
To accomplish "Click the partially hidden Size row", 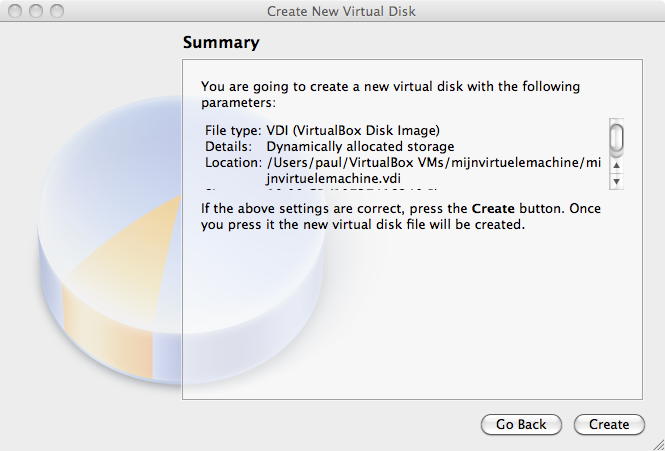I will [x=320, y=190].
